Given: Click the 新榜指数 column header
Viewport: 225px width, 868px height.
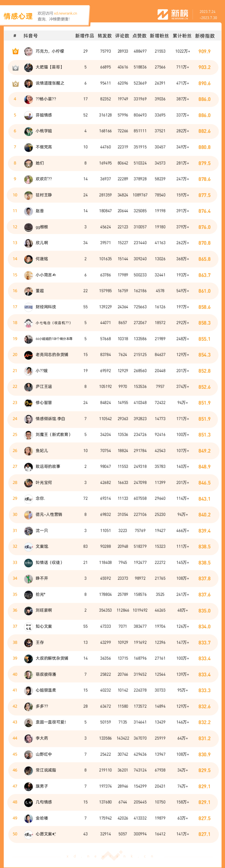Looking at the screenshot, I should click(x=205, y=36).
